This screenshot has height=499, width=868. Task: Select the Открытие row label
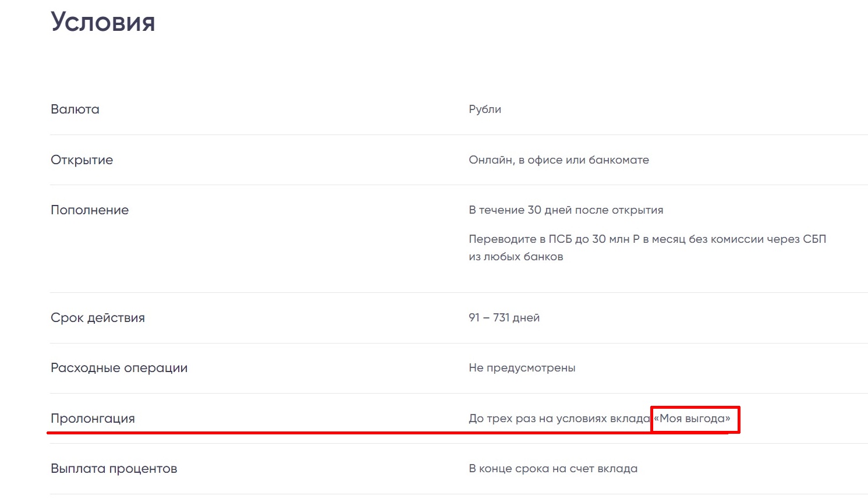click(82, 160)
